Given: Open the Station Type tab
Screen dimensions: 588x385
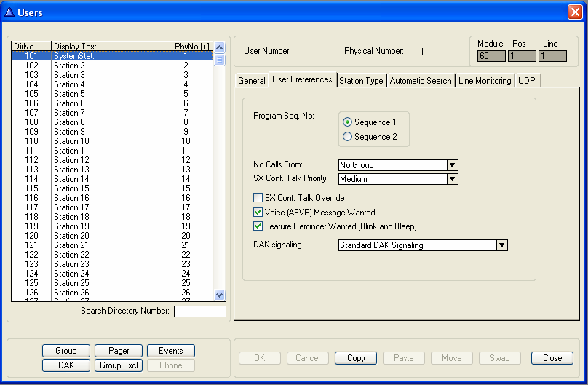Looking at the screenshot, I should (361, 81).
